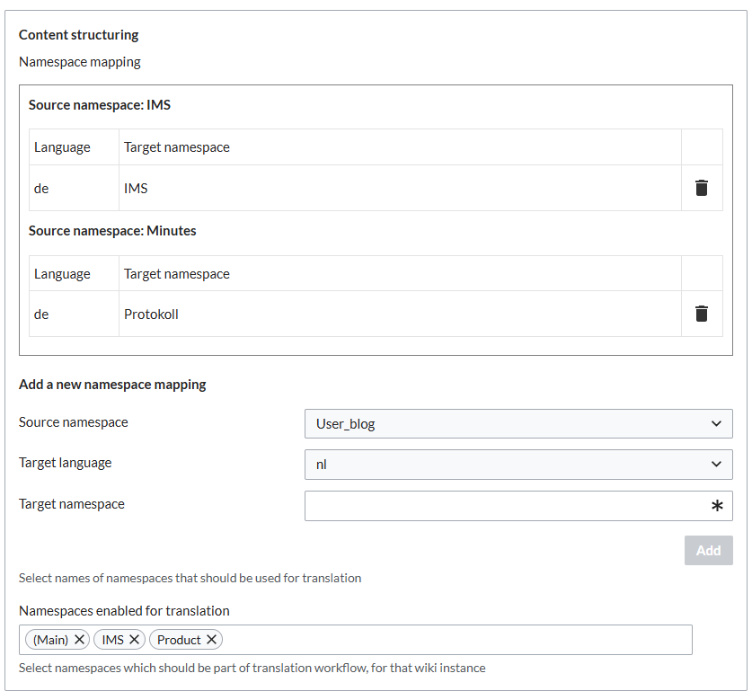Delete the IMS namespace mapping row

click(x=702, y=188)
